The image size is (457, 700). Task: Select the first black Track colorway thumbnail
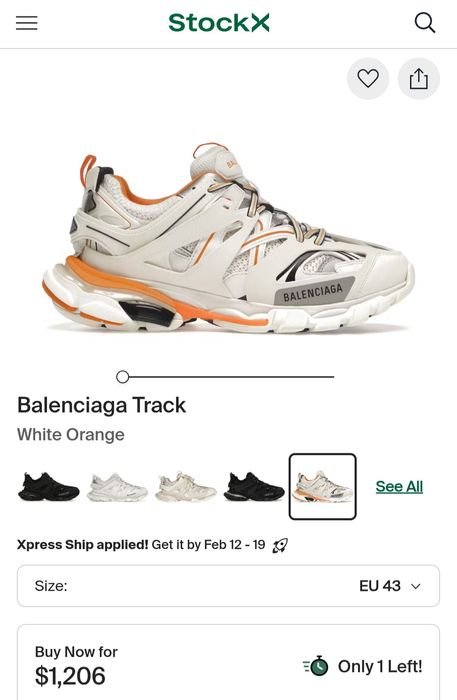(49, 487)
